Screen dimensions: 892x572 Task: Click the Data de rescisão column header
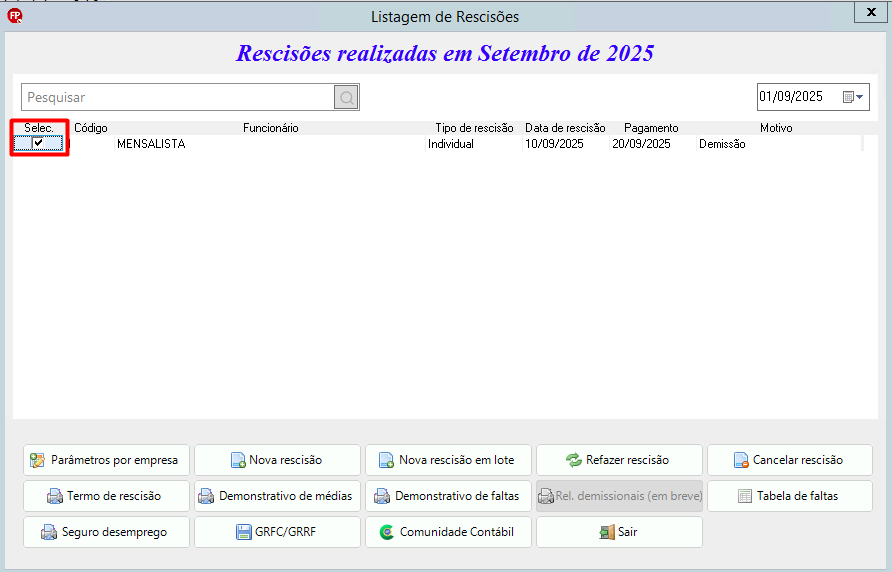pyautogui.click(x=565, y=128)
